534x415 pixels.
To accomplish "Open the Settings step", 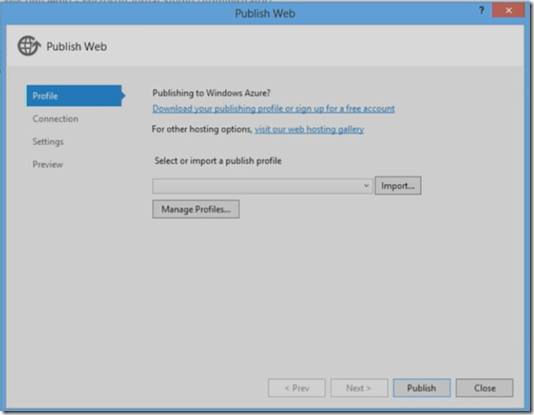I will (48, 142).
